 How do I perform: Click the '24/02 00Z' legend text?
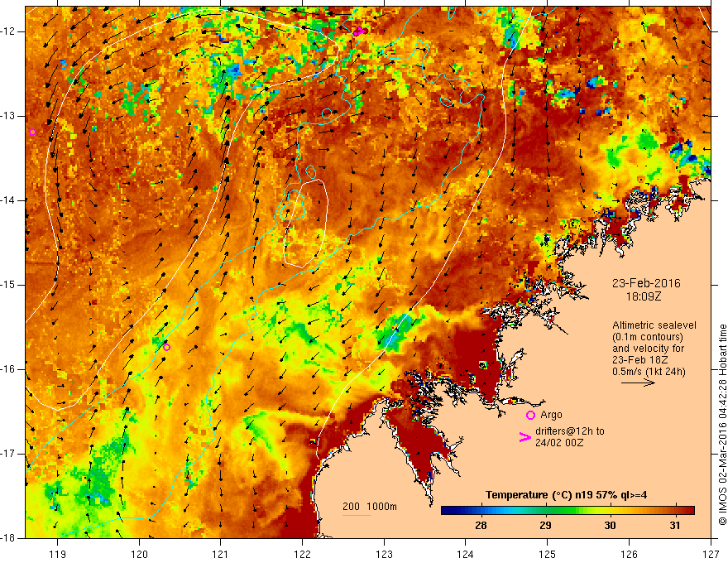pyautogui.click(x=559, y=443)
